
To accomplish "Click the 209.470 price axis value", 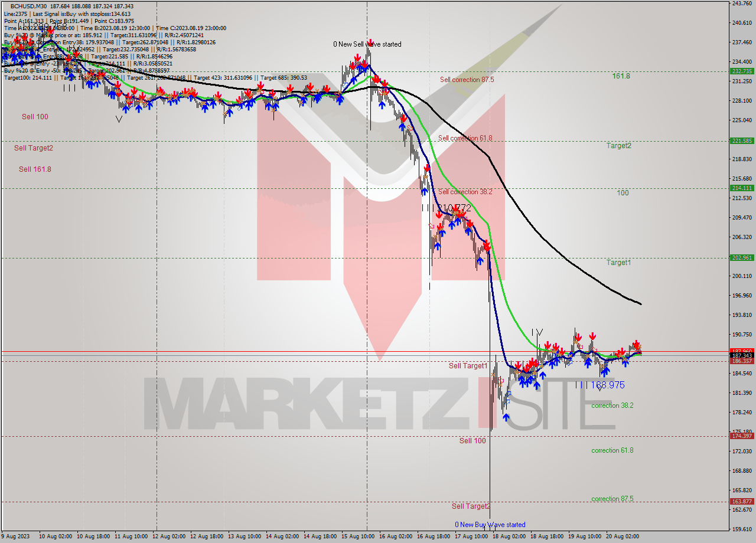I will tap(742, 218).
